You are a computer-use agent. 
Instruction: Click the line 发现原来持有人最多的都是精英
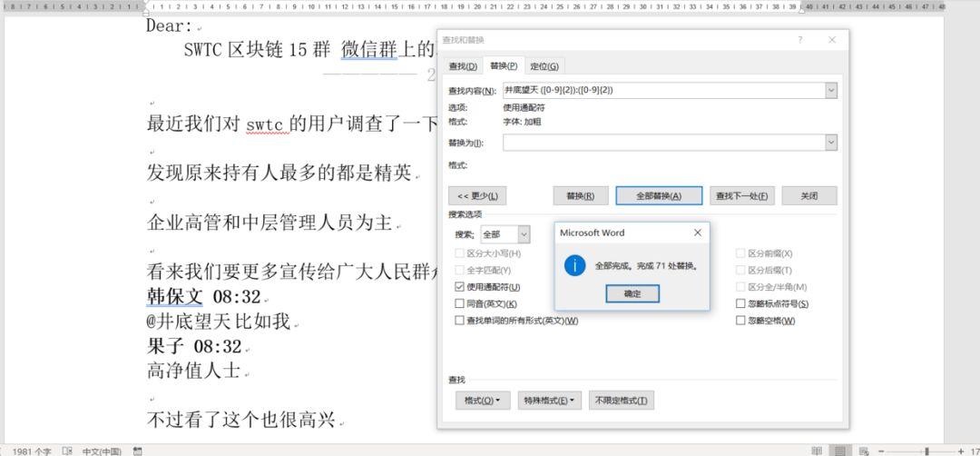[279, 173]
